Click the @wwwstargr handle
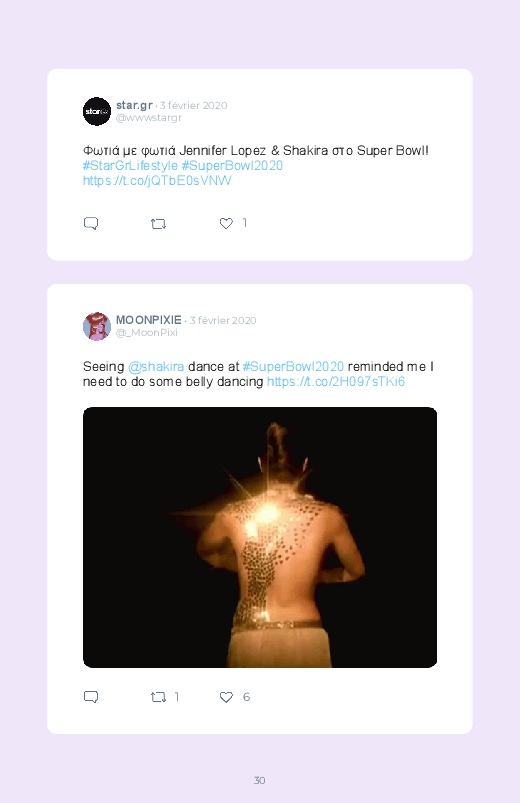Image resolution: width=520 pixels, height=803 pixels. [149, 117]
